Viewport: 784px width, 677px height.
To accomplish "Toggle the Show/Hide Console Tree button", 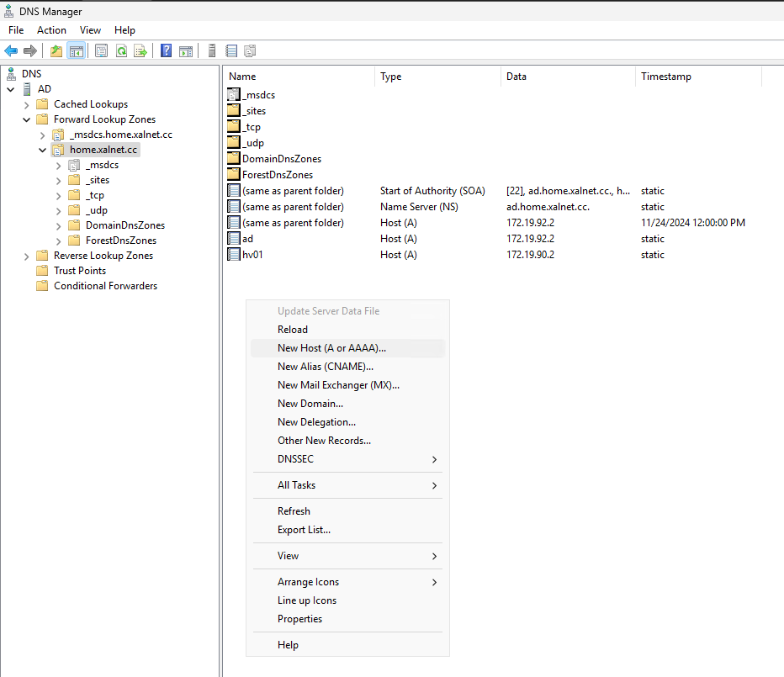I will pos(76,51).
